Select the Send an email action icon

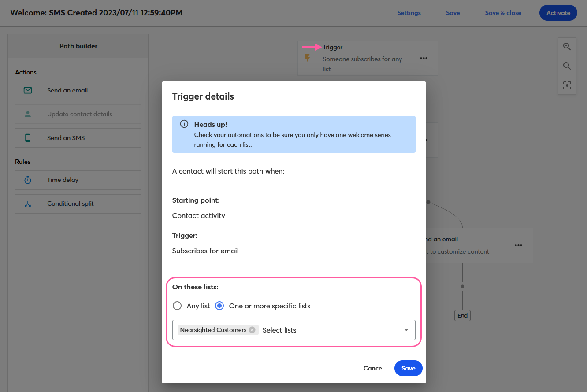coord(28,90)
